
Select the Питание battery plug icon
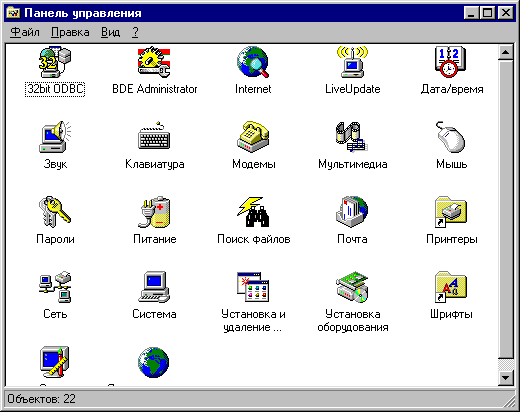pos(154,212)
